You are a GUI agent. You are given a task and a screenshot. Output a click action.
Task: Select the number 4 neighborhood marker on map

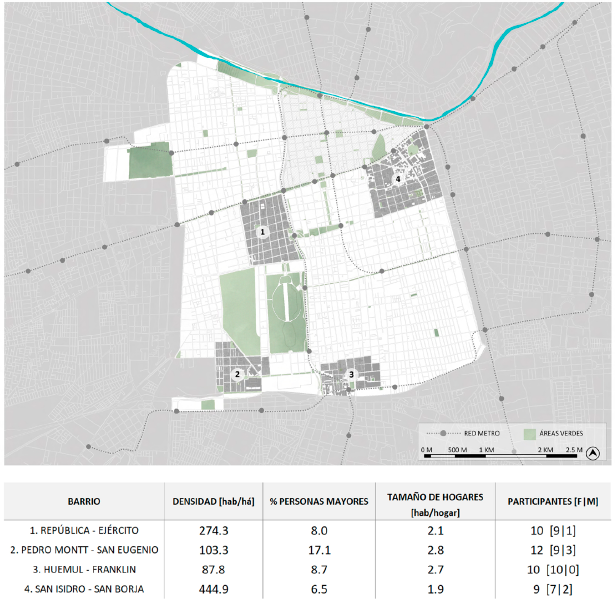tap(398, 179)
